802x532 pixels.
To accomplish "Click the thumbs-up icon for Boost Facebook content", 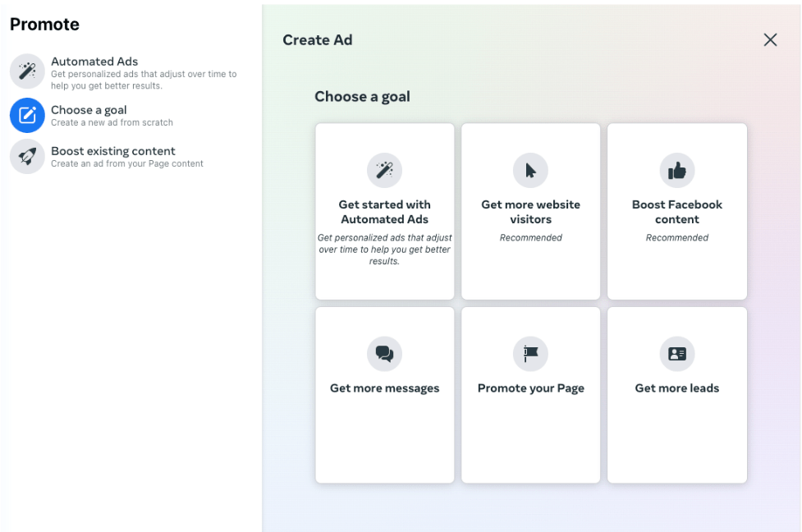I will pos(676,170).
